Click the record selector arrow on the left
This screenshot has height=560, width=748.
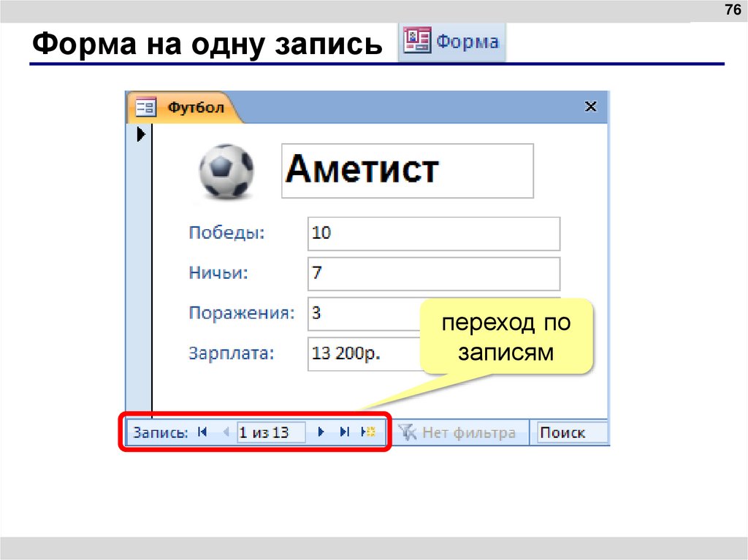tap(141, 134)
